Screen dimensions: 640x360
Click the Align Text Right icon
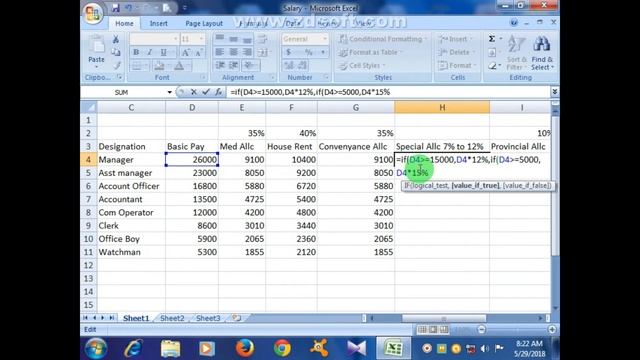click(x=247, y=52)
